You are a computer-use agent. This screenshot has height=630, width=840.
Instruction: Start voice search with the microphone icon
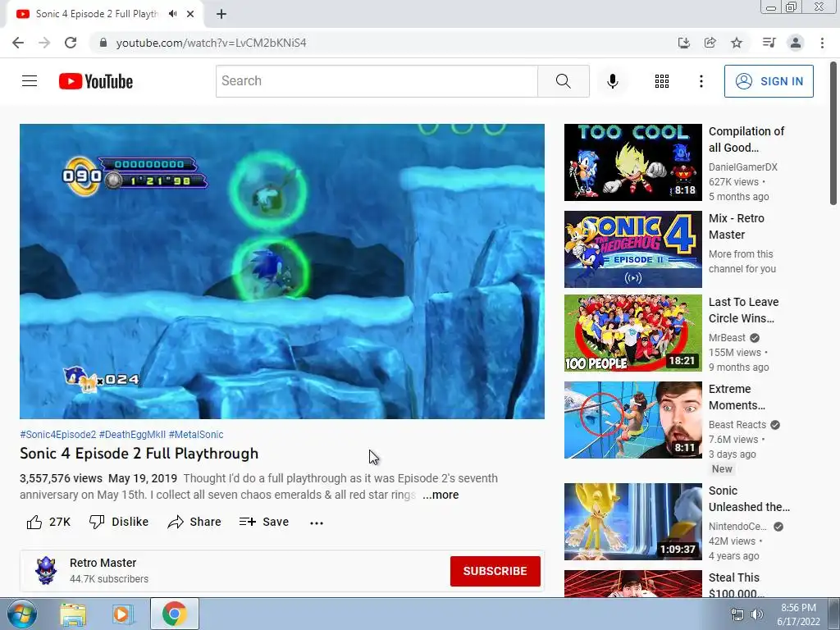612,81
